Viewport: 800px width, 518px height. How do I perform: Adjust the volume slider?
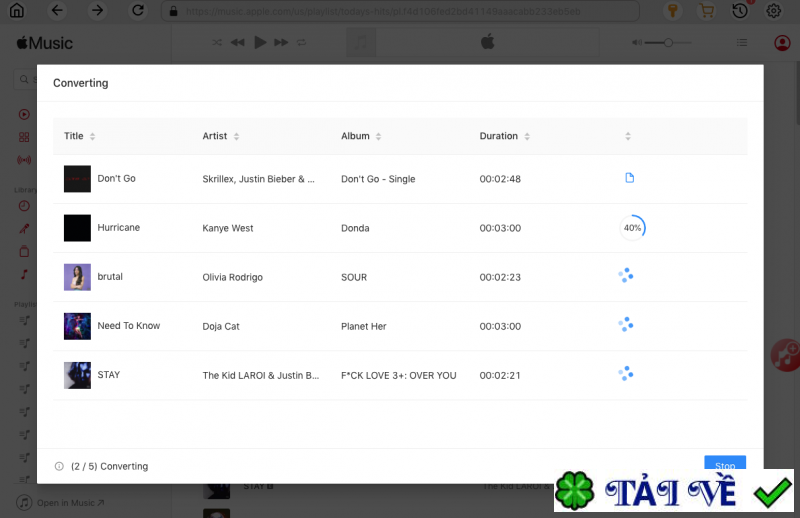tap(667, 43)
